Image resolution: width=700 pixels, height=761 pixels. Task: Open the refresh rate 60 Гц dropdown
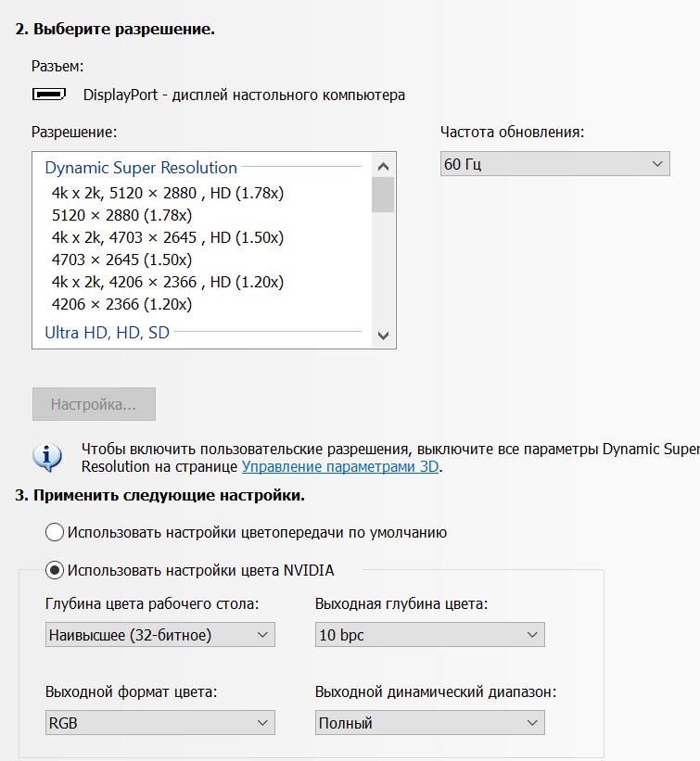554,165
